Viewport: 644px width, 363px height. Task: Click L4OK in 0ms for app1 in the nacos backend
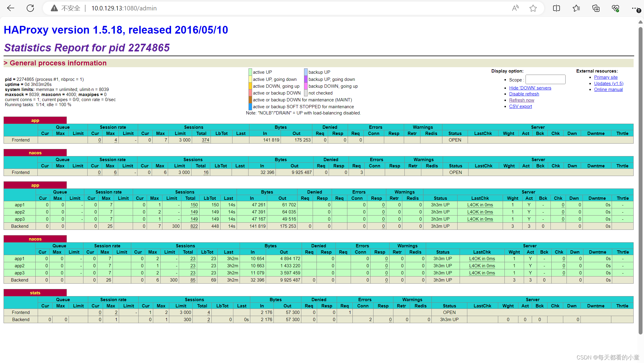point(482,259)
